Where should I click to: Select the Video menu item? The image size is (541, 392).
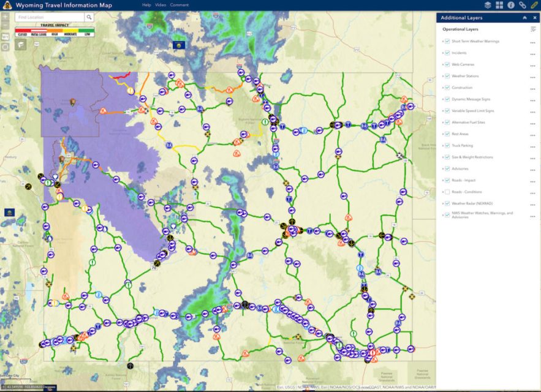tap(159, 4)
